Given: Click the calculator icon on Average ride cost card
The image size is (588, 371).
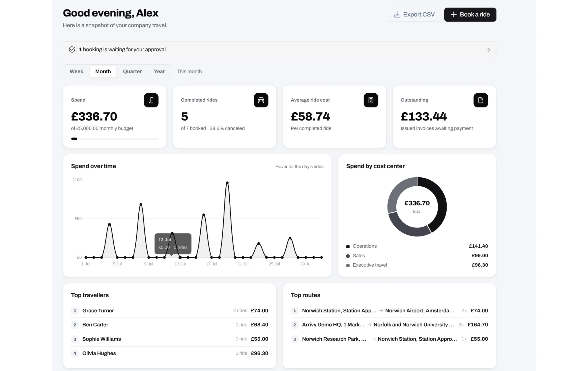Looking at the screenshot, I should (x=371, y=100).
